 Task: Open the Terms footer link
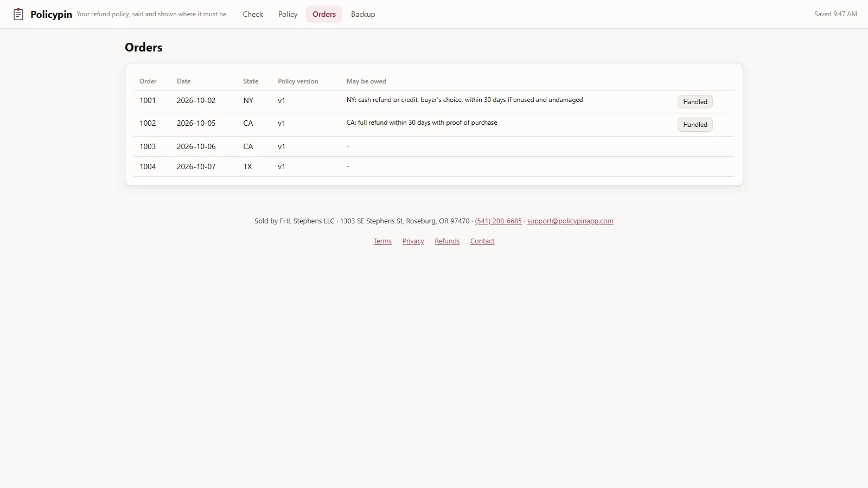[382, 241]
